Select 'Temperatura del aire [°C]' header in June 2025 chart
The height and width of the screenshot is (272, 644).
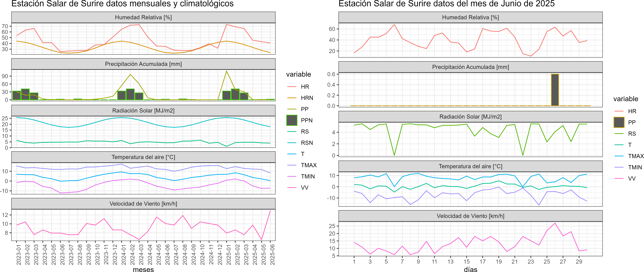[470, 166]
